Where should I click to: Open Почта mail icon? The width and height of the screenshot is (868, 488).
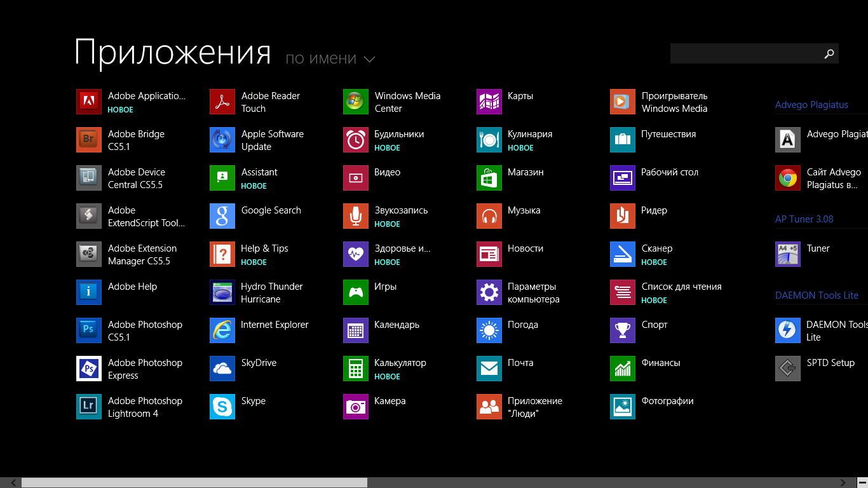[489, 369]
